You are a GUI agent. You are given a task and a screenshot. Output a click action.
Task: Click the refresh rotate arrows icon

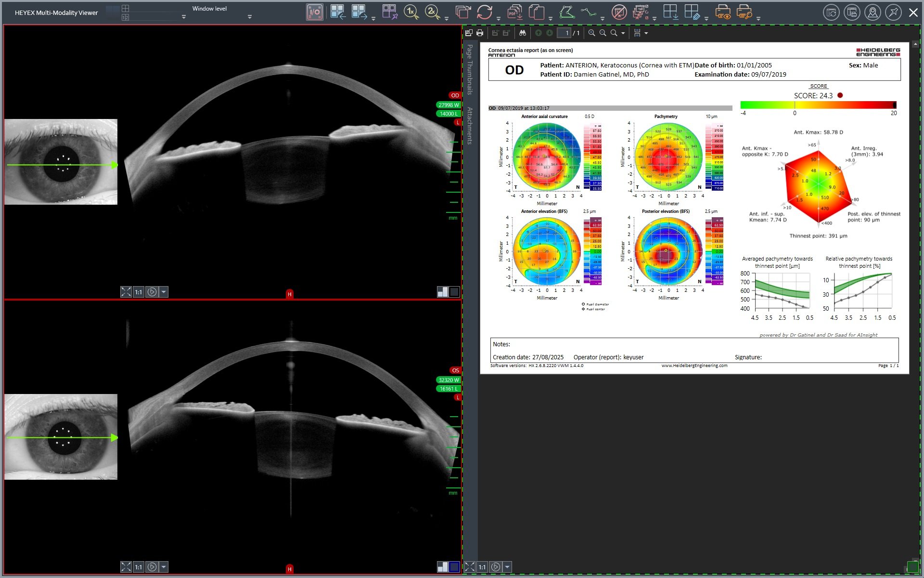point(485,13)
